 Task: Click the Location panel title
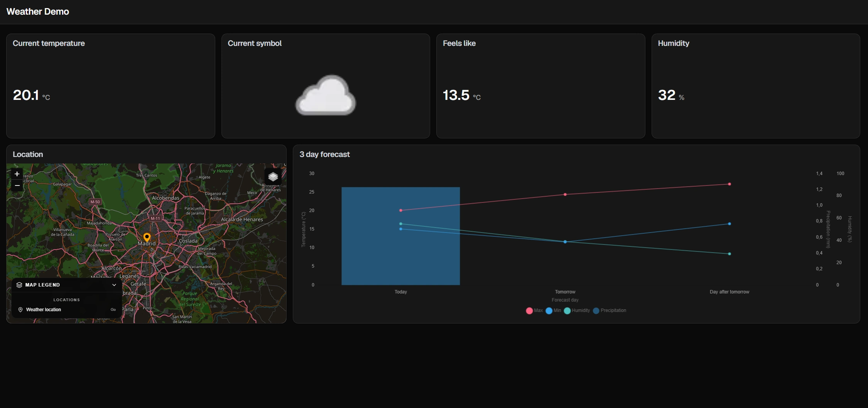[x=28, y=154]
